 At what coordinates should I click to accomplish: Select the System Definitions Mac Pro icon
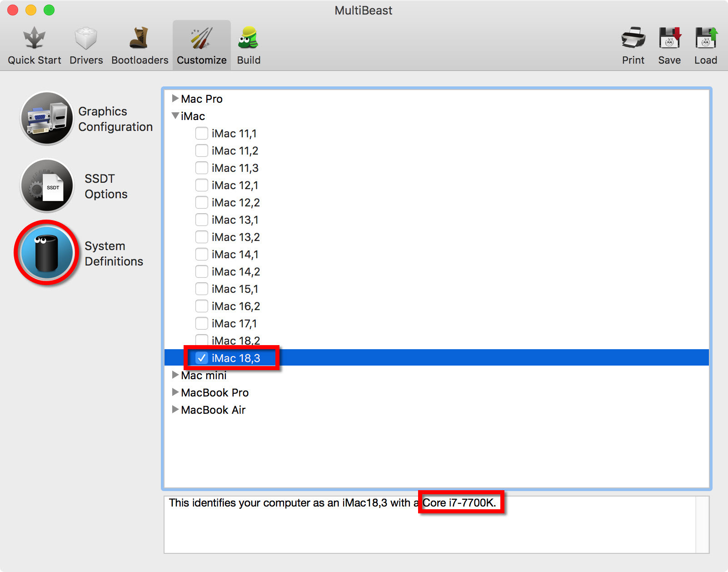(46, 253)
